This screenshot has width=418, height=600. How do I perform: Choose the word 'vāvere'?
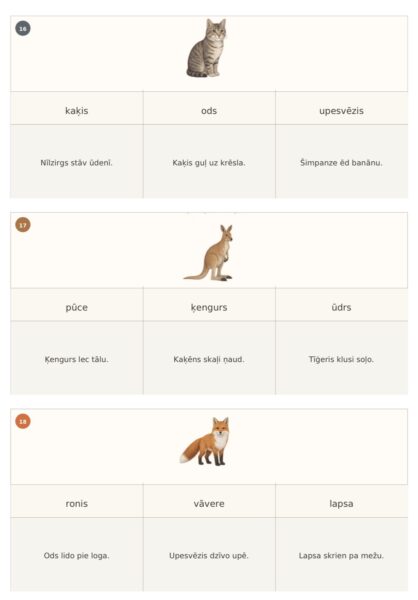[209, 504]
